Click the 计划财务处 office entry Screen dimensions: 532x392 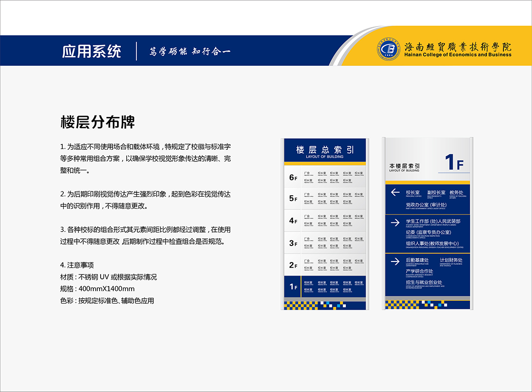451,260
